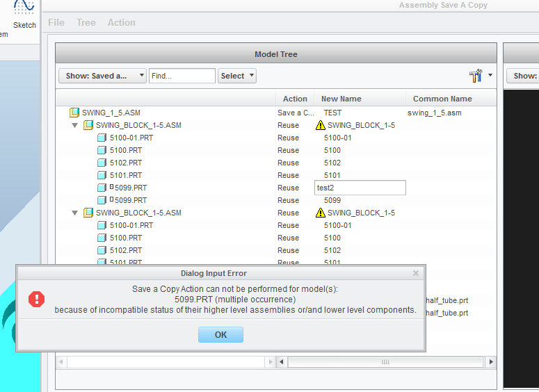The height and width of the screenshot is (392, 539).
Task: Select first 5100.PRT tree row
Action: 126,151
